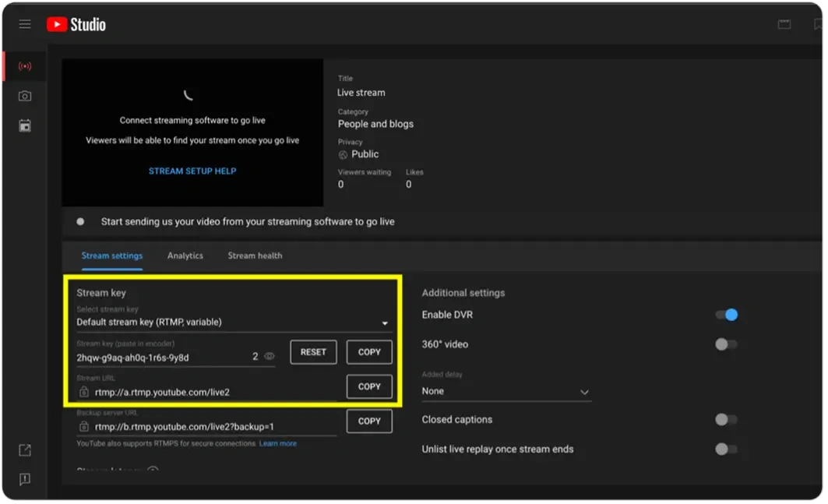Viewport: 828px width, 504px height.
Task: Click the globe icon next to Public
Action: (x=343, y=155)
